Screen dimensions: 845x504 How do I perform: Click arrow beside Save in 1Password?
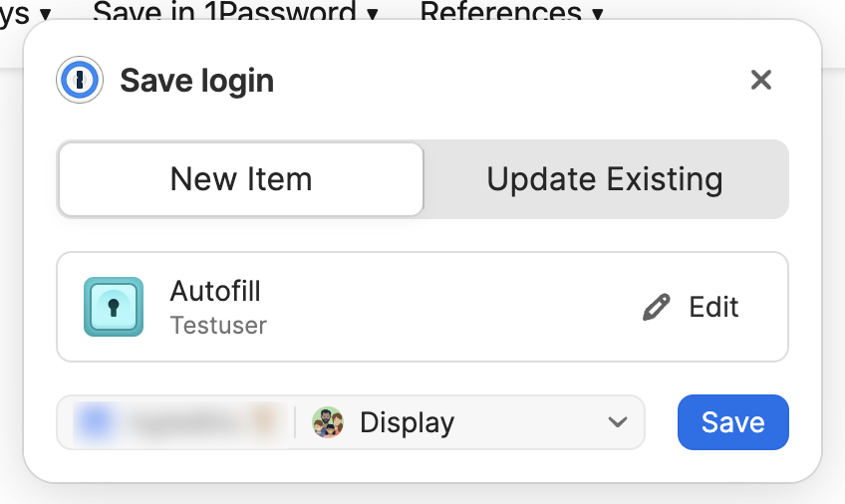pyautogui.click(x=373, y=13)
